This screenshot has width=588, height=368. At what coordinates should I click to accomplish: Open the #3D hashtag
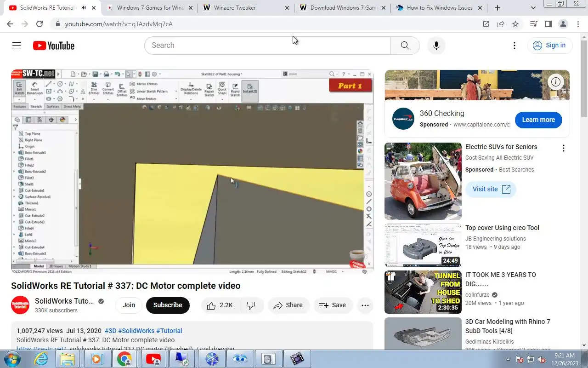coord(110,331)
